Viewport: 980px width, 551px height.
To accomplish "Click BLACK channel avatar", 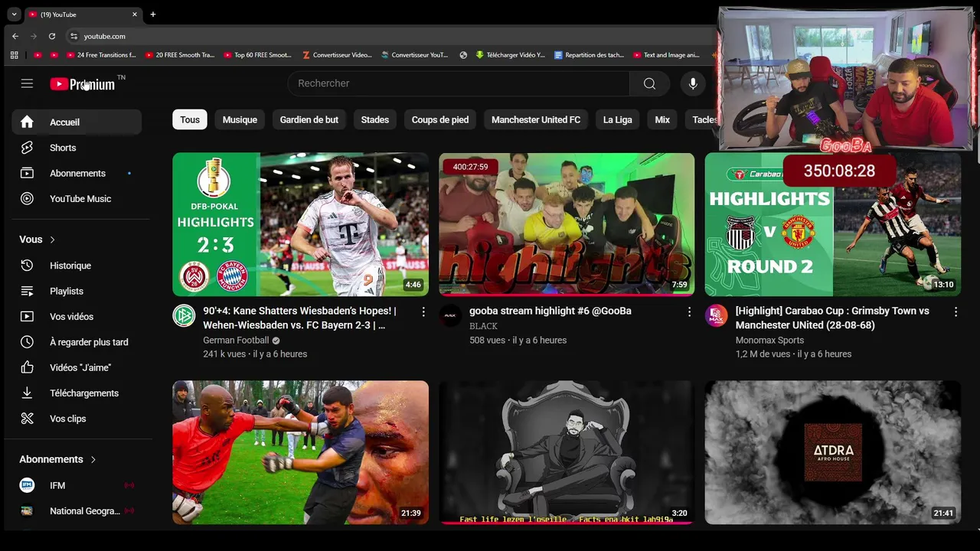I will (x=450, y=315).
